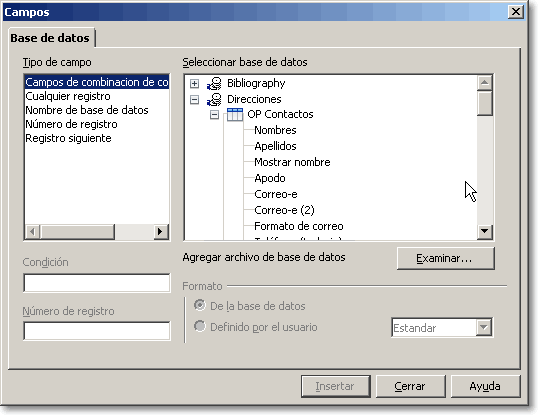538x415 pixels.
Task: Click the OP Contactos table icon
Action: [235, 115]
